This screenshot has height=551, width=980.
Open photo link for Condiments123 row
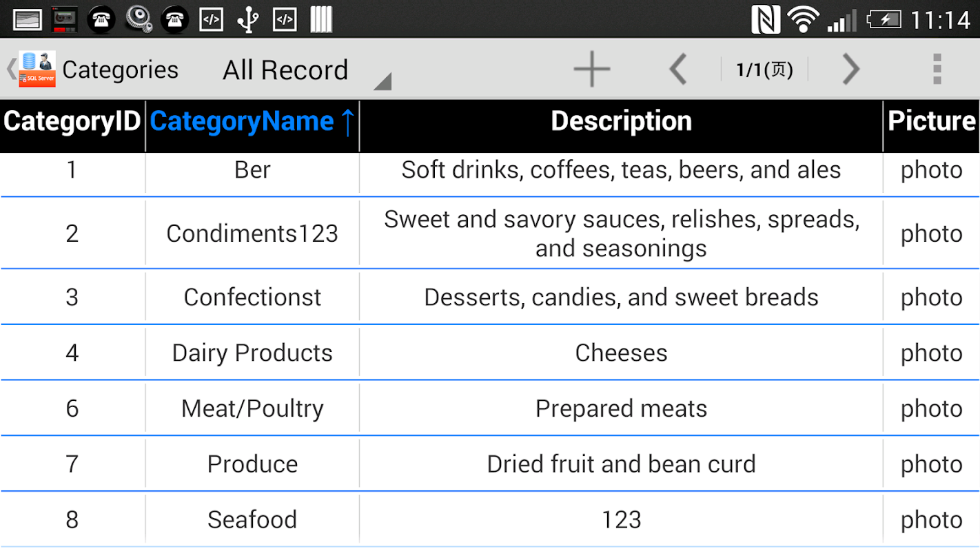932,234
